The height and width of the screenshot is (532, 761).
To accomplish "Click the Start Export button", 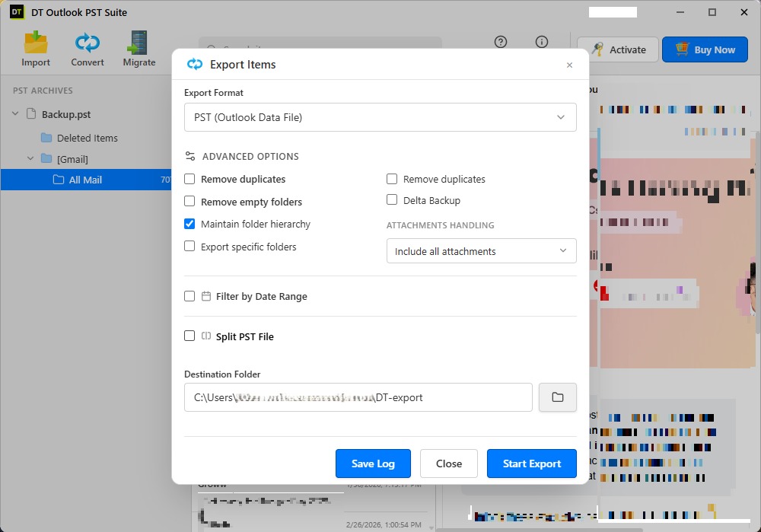I will [531, 464].
